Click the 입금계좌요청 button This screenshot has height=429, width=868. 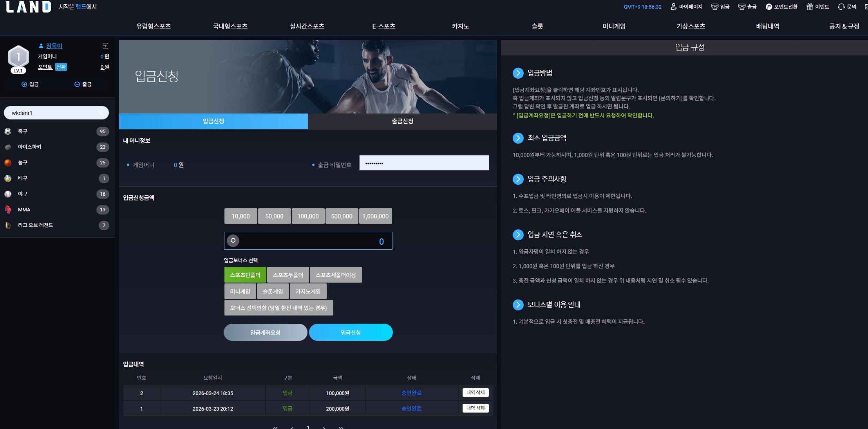coord(266,332)
